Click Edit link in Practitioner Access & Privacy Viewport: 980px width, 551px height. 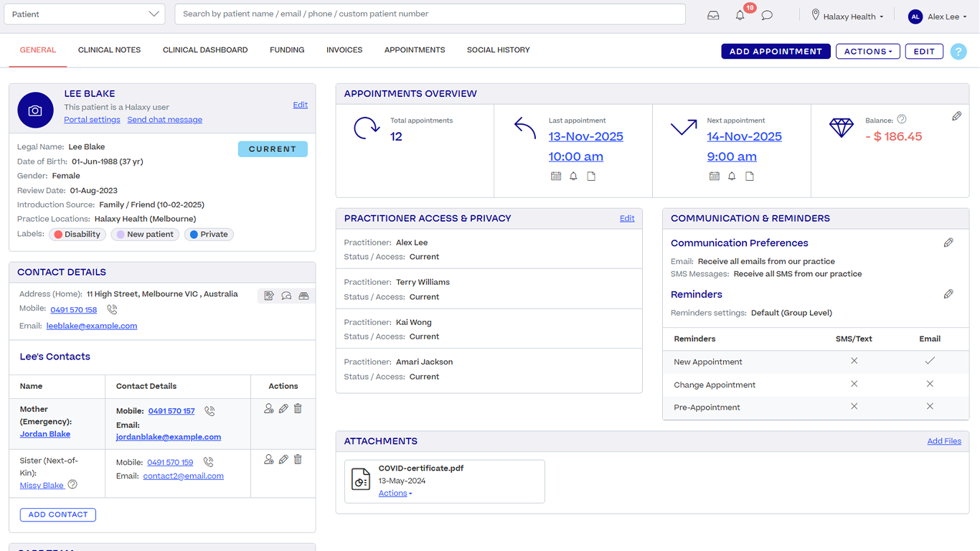coord(627,218)
